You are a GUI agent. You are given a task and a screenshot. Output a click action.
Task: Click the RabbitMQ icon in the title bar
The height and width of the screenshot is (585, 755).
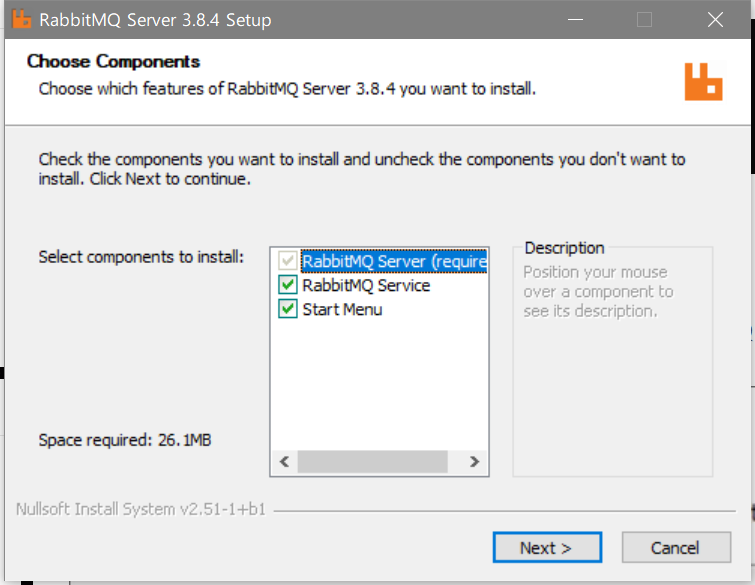pyautogui.click(x=21, y=19)
